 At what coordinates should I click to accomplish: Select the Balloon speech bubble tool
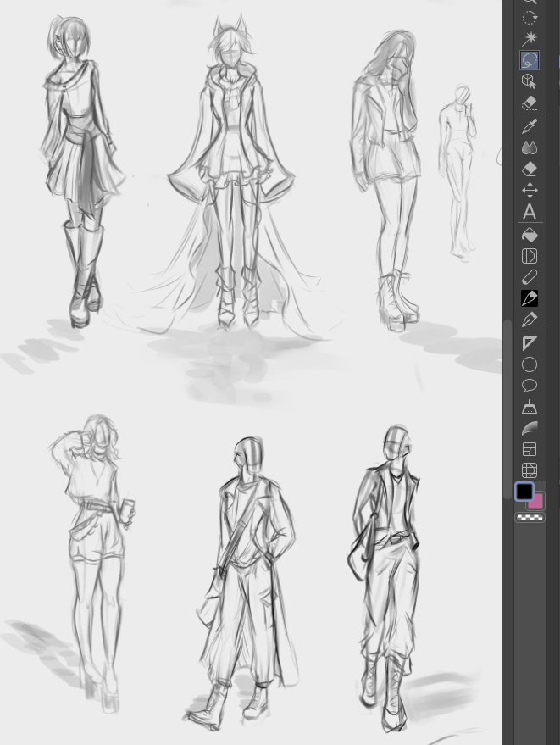[x=530, y=386]
